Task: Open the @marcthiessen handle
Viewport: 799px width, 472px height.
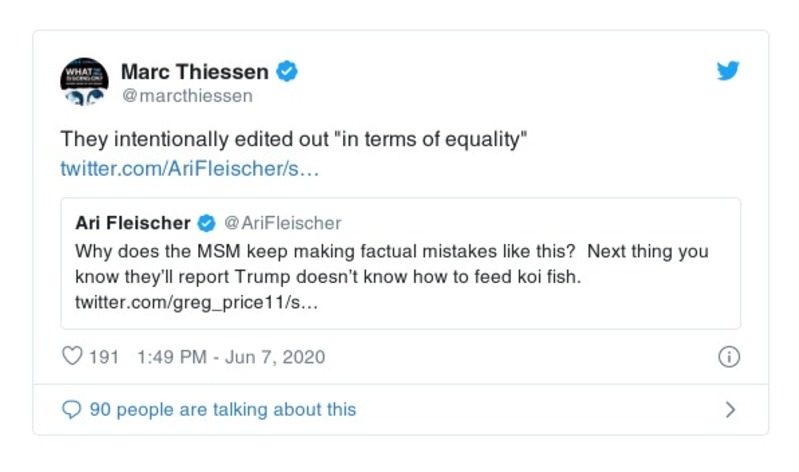Action: (186, 96)
